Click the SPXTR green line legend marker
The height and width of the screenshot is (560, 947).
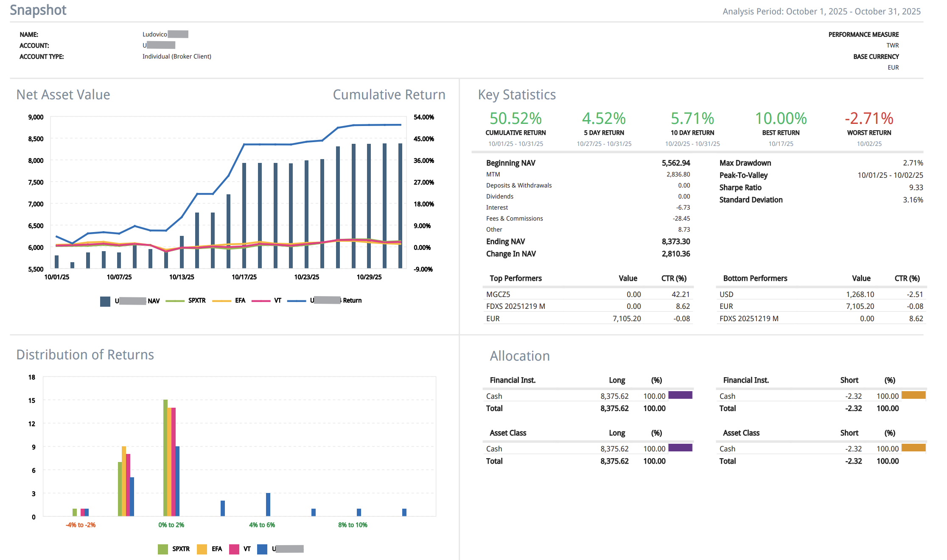coord(175,301)
